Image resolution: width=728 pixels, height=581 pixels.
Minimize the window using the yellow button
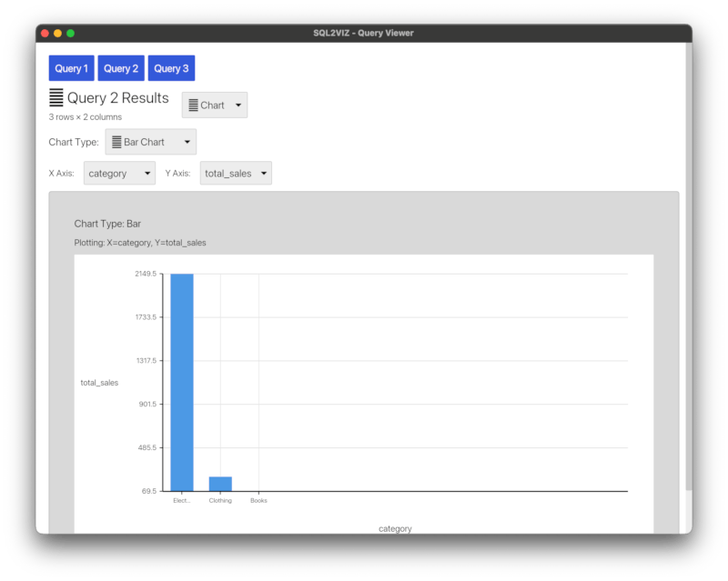click(57, 34)
